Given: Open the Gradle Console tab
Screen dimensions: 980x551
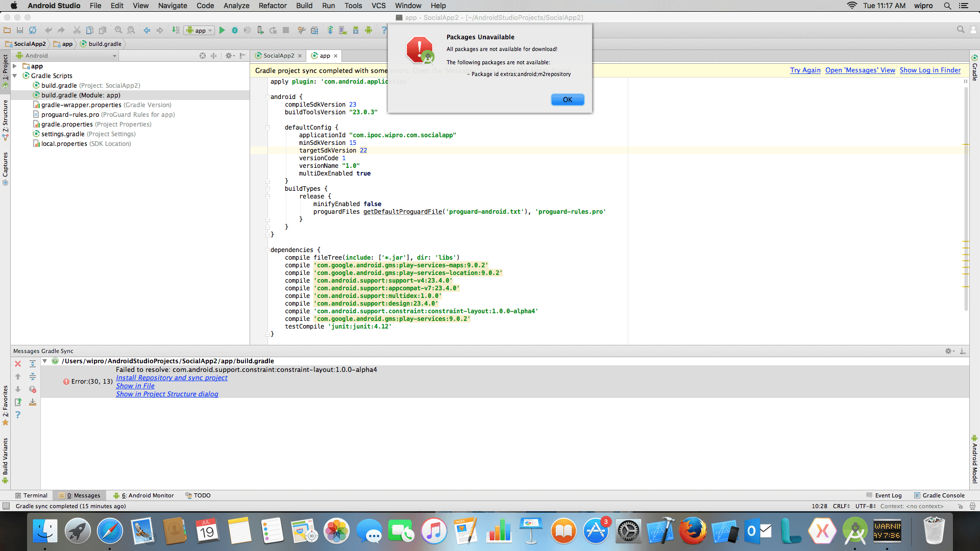Looking at the screenshot, I should tap(939, 495).
